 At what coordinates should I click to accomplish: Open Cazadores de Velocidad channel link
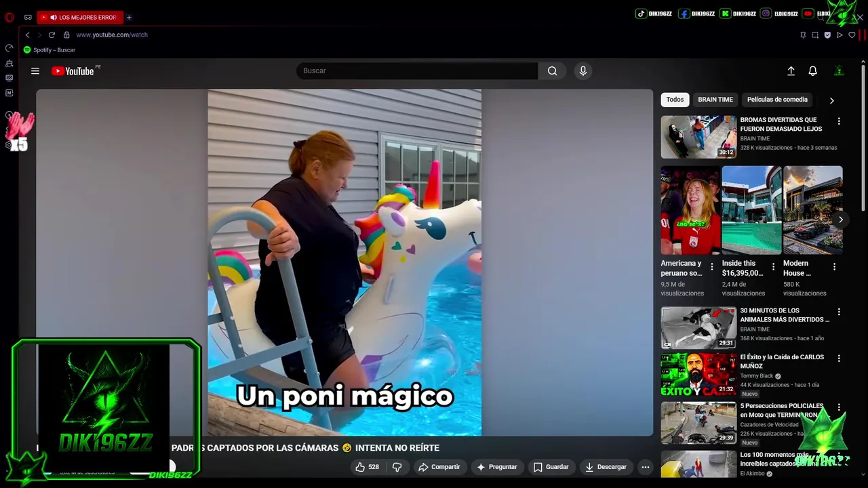(x=769, y=425)
